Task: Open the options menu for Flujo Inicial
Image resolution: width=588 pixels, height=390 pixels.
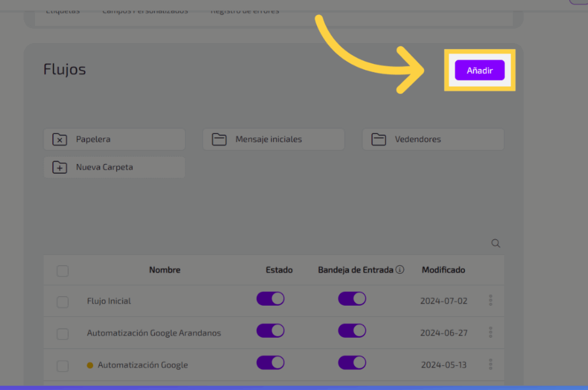Action: pos(490,300)
